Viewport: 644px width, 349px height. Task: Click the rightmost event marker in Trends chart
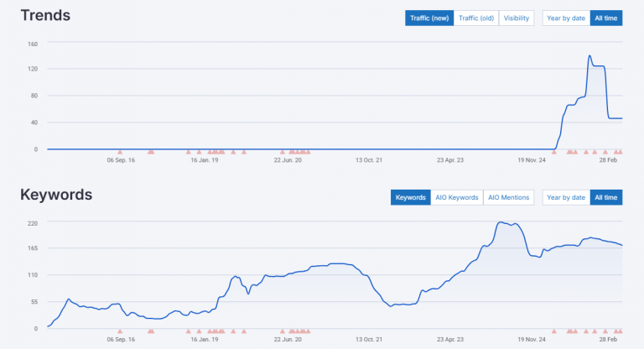(619, 152)
